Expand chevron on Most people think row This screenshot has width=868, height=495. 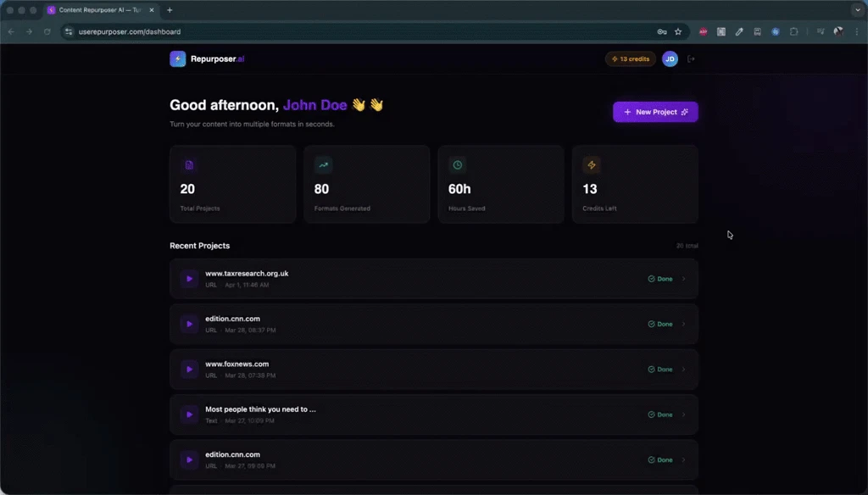(684, 414)
